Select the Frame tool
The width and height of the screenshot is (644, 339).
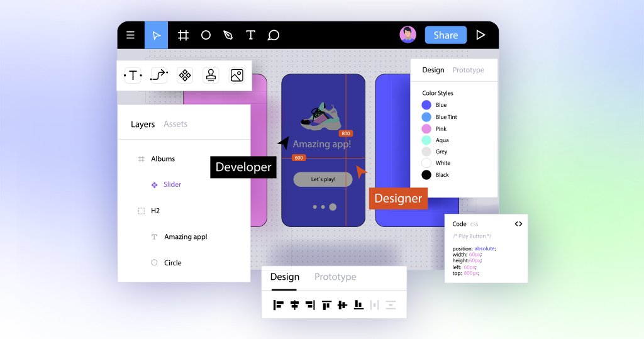183,35
